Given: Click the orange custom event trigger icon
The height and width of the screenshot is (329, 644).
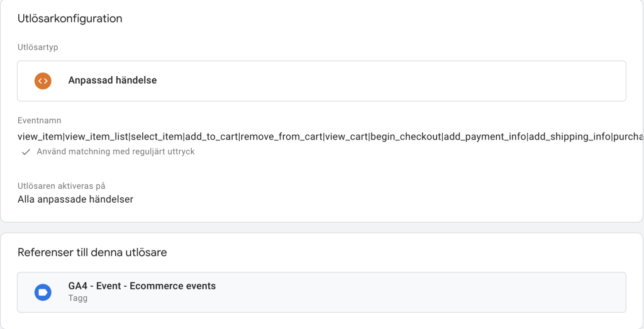Looking at the screenshot, I should [x=43, y=81].
